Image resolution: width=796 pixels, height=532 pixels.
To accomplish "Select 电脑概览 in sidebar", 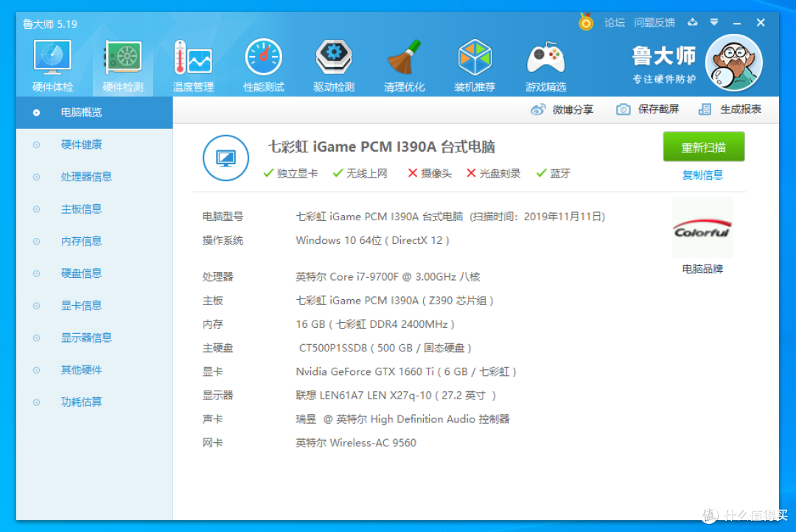I will click(x=94, y=113).
